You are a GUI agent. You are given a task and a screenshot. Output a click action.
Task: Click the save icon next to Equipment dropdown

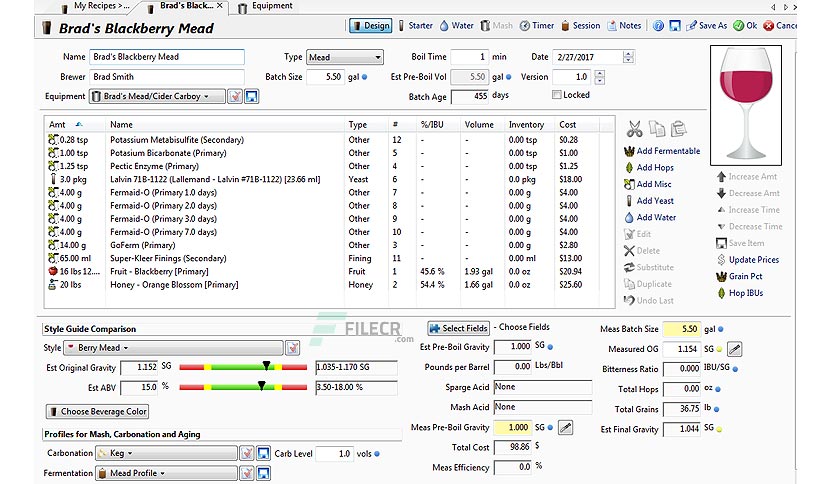[252, 96]
